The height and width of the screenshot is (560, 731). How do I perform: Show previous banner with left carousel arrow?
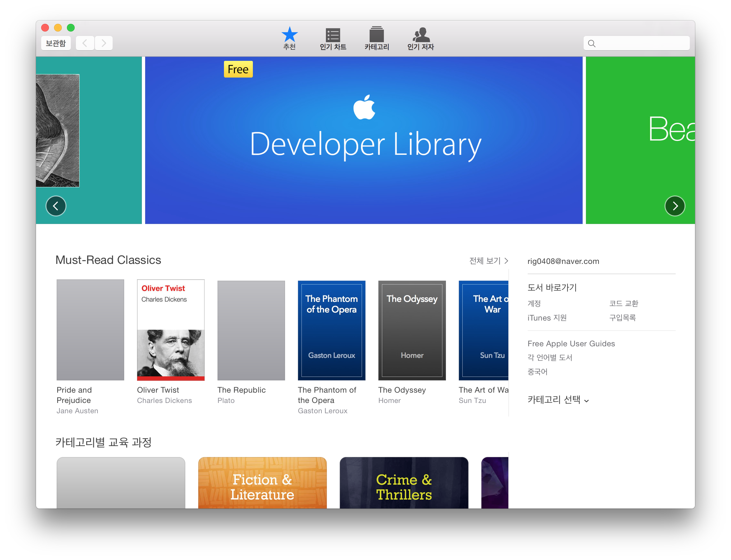point(56,206)
